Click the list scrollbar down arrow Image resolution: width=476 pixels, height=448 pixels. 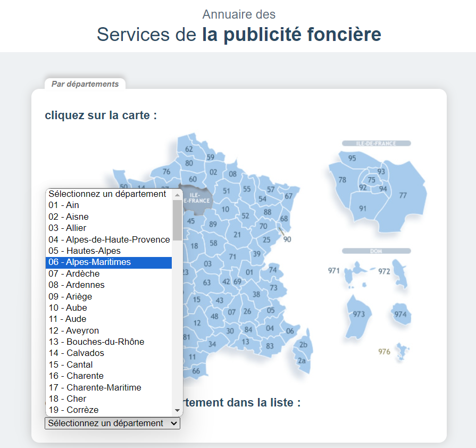[x=177, y=410]
